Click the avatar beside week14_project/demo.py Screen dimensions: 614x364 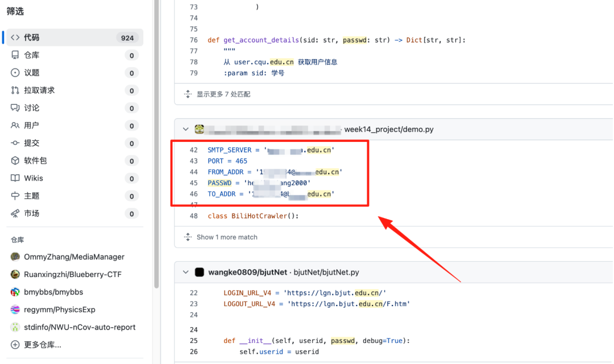click(x=200, y=129)
